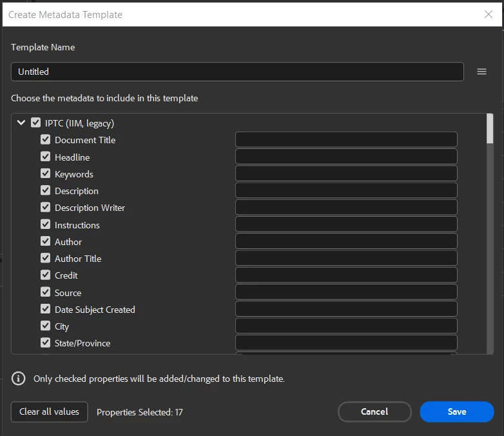Click the Description Writer value field
The width and height of the screenshot is (504, 436).
pos(346,207)
